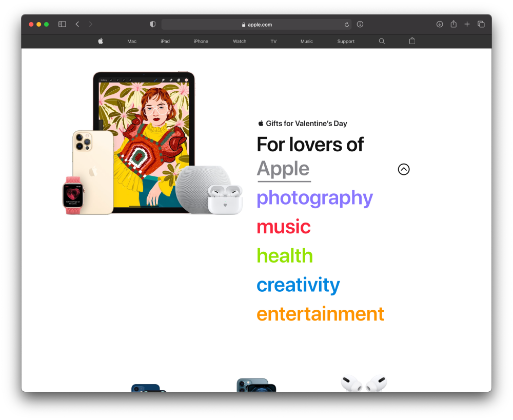
Task: Click the Apple logo in site navigation
Action: coord(101,41)
